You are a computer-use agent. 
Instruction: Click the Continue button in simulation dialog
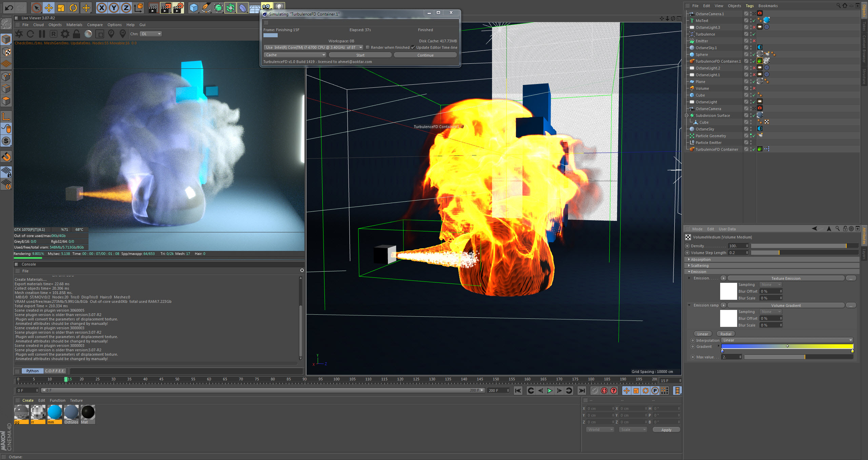(425, 55)
